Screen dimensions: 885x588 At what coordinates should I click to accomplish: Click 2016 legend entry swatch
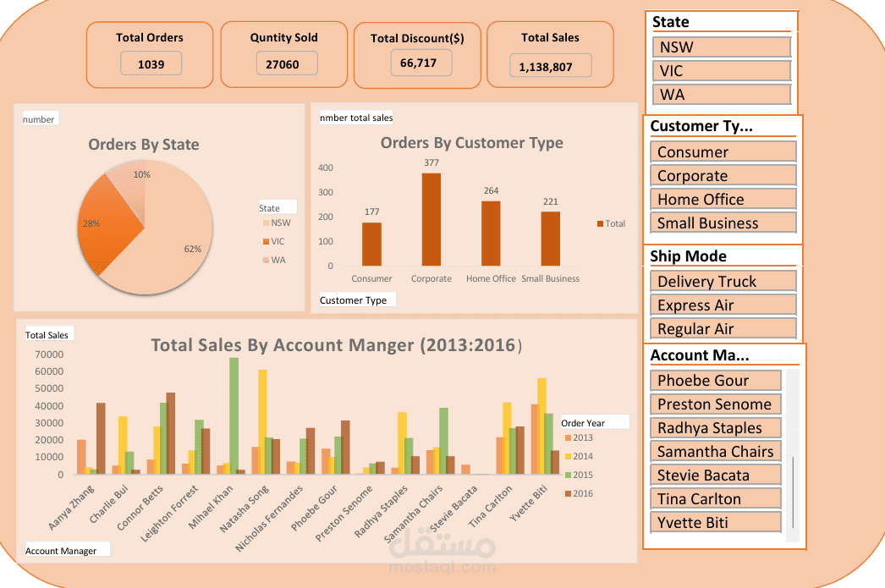[568, 494]
